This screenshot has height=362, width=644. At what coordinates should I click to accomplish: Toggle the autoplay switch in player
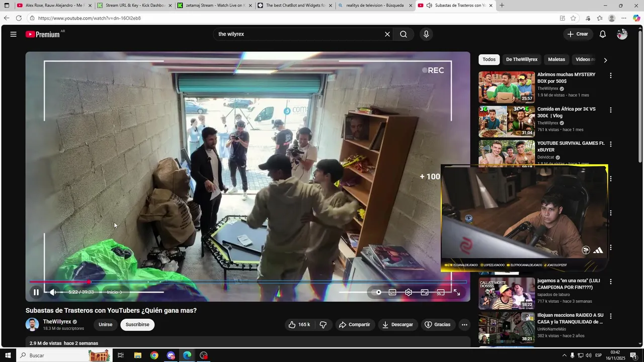[x=376, y=292]
